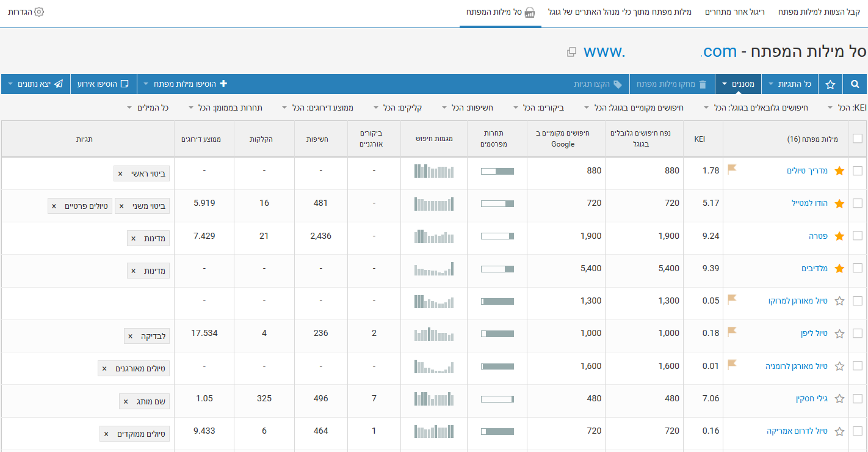The image size is (868, 452).
Task: Remove tag טיולים ממוקדים with its x
Action: click(106, 434)
